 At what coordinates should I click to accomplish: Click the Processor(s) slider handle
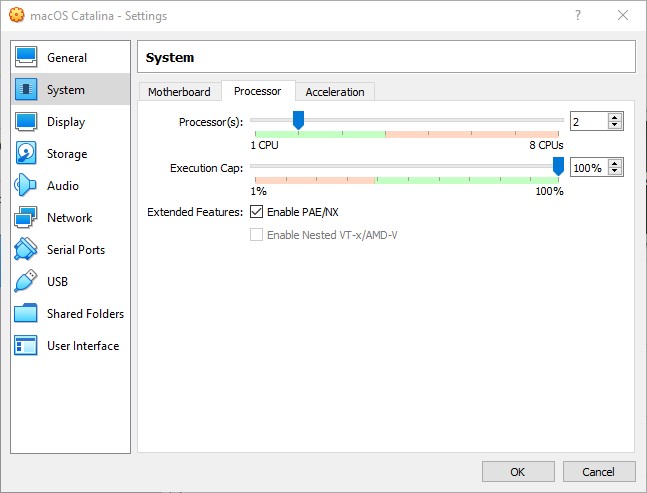(x=298, y=120)
